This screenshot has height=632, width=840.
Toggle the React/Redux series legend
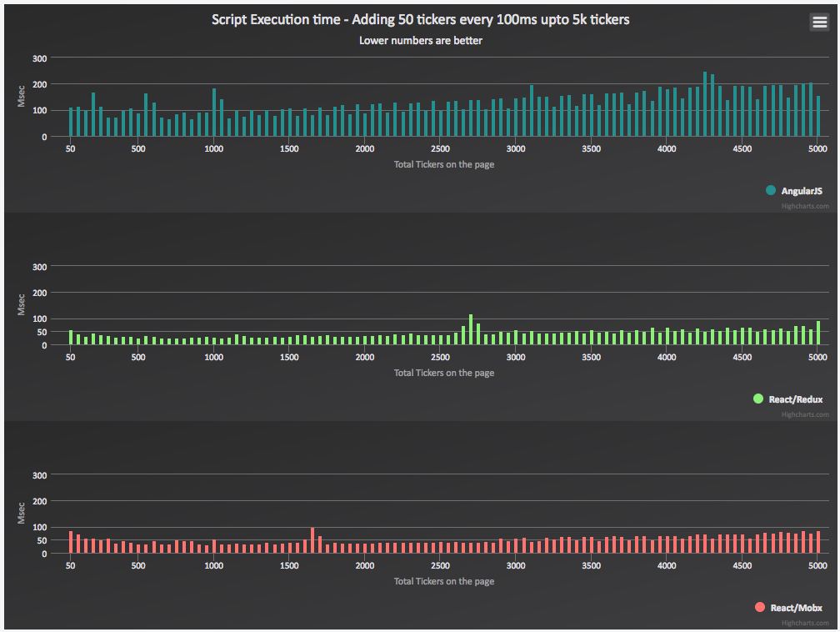(788, 399)
